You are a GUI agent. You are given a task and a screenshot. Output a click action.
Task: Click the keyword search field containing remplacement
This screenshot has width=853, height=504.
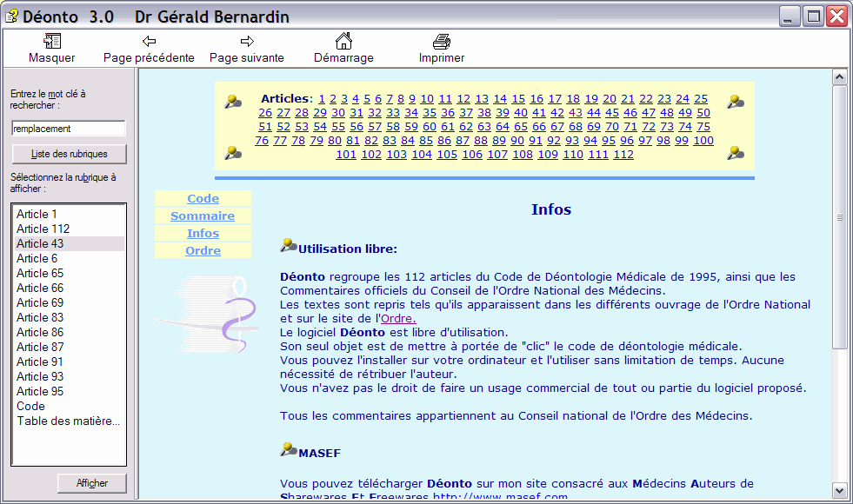pos(69,129)
